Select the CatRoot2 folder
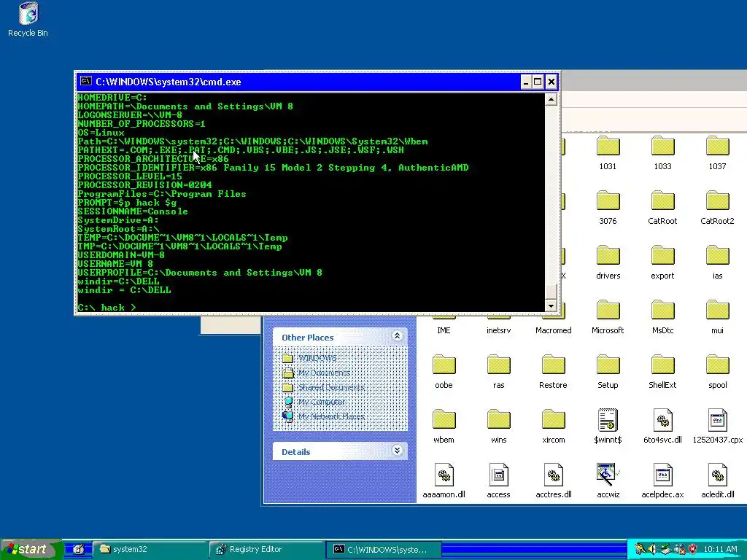Screen dimensions: 747x560 [718, 207]
